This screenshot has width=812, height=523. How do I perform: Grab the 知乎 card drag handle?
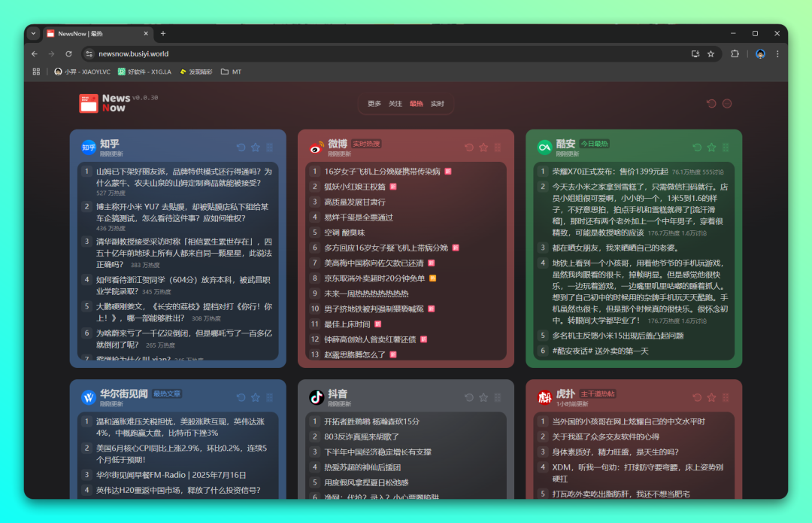click(x=270, y=147)
